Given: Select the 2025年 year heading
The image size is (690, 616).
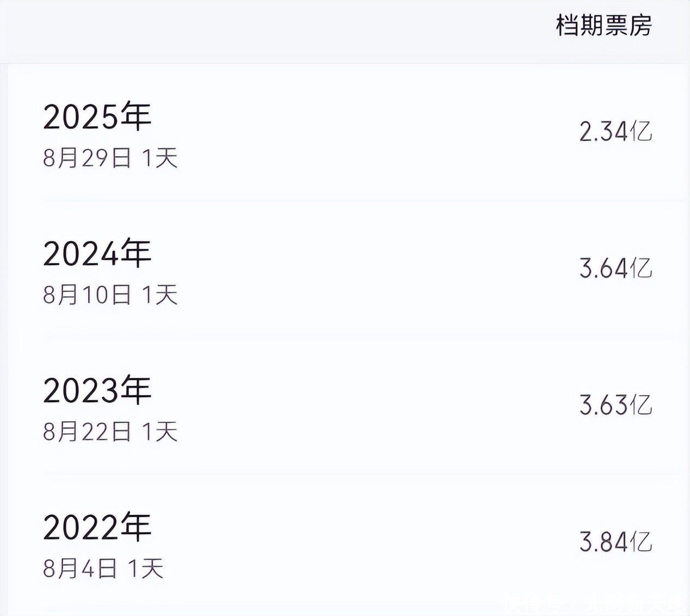Looking at the screenshot, I should pyautogui.click(x=97, y=116).
